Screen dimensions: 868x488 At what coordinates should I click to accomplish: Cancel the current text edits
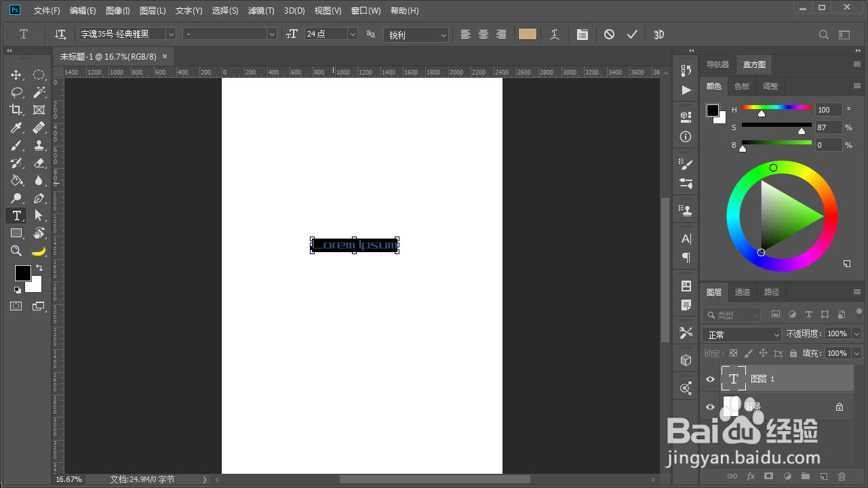[609, 34]
